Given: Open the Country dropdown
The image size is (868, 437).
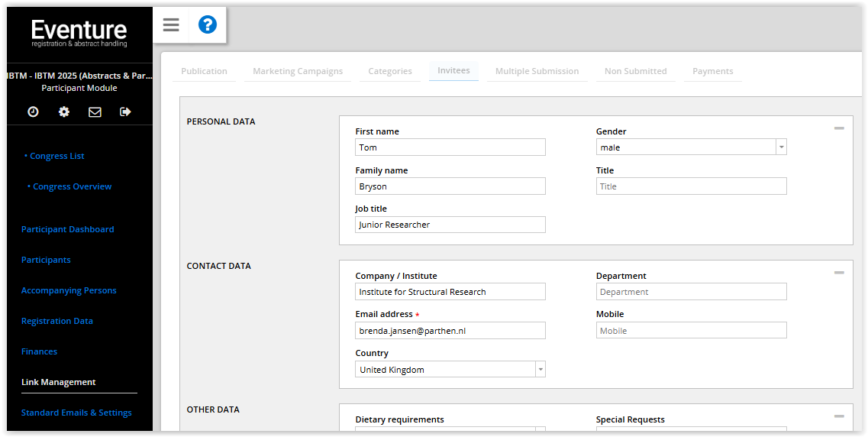Looking at the screenshot, I should coord(450,370).
